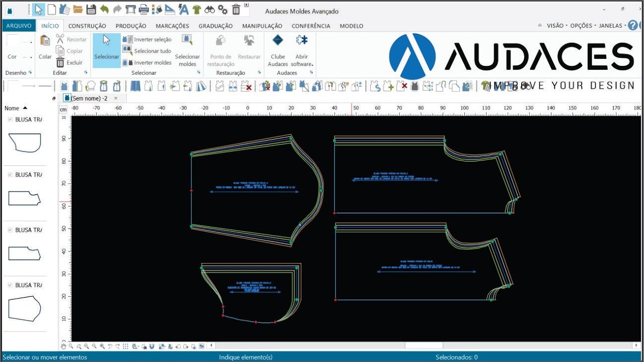Click the cm units box on ruler
Image resolution: width=644 pixels, height=362 pixels.
coord(63,109)
